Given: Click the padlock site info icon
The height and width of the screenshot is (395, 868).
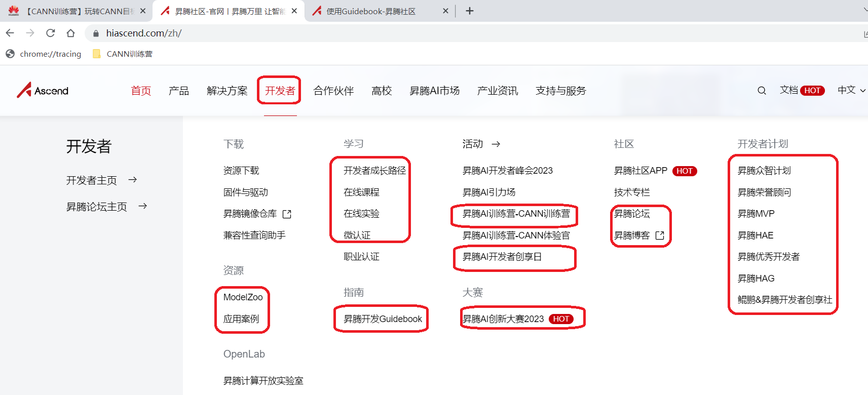Looking at the screenshot, I should 96,33.
